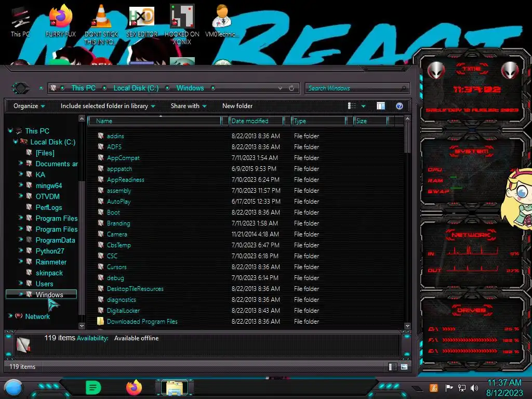
Task: Collapse the This PC tree node
Action: 10,130
